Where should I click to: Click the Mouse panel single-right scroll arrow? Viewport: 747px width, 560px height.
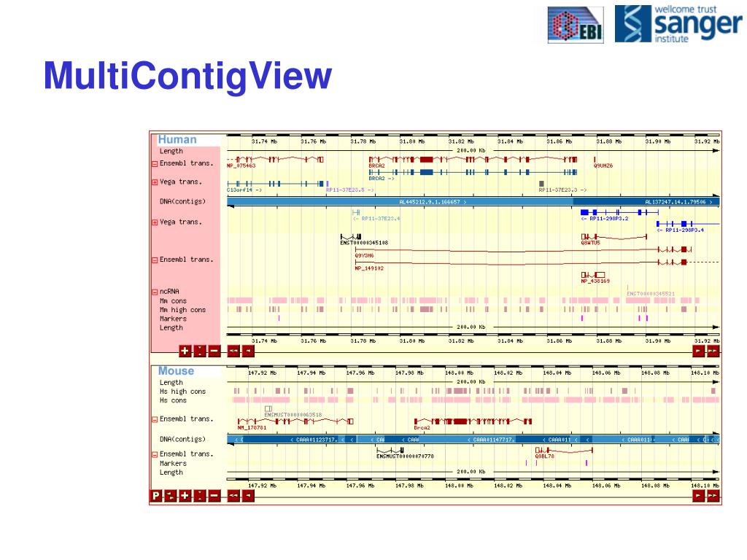click(x=698, y=496)
